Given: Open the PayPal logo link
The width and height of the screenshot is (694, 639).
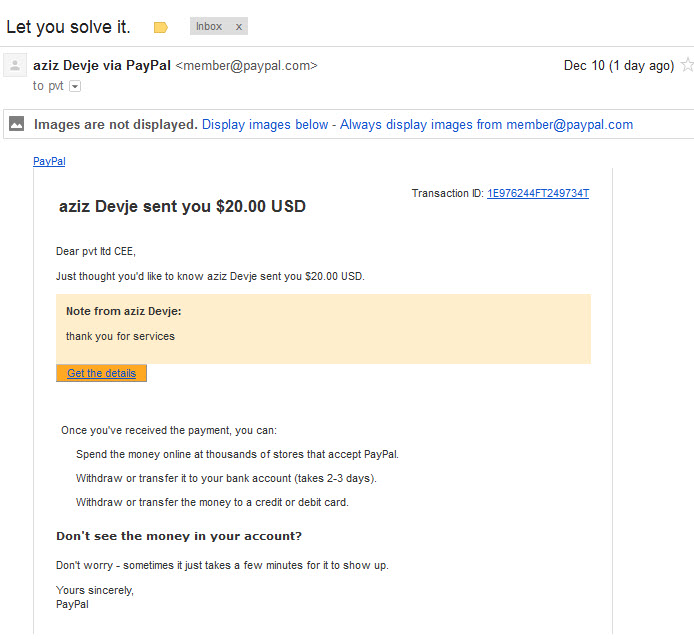Looking at the screenshot, I should click(x=49, y=161).
